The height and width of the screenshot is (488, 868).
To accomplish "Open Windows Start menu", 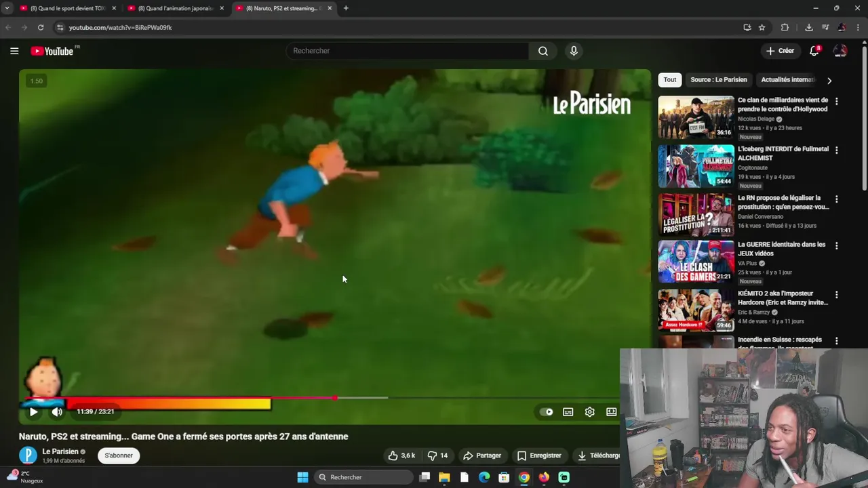I will pos(302,477).
